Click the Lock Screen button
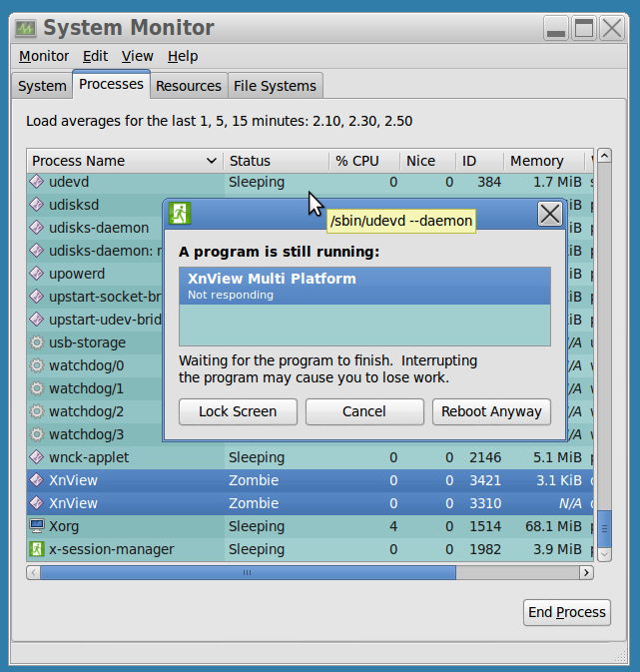 [x=238, y=411]
